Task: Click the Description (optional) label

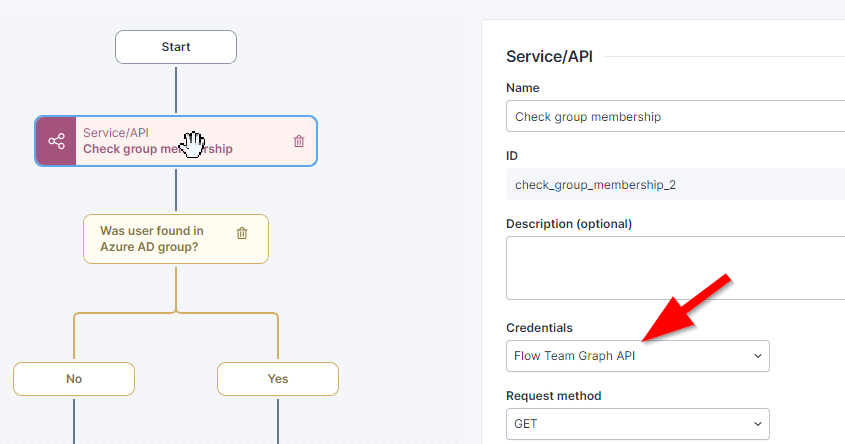Action: pos(569,223)
